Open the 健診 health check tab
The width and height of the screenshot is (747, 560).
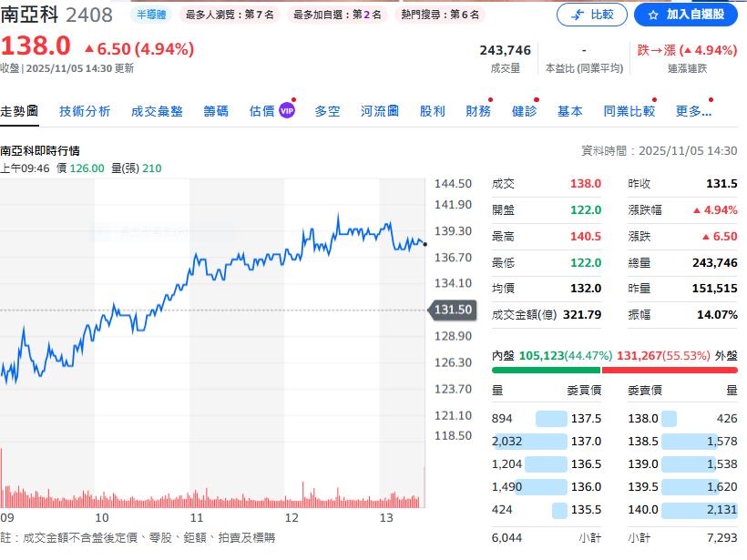524,110
